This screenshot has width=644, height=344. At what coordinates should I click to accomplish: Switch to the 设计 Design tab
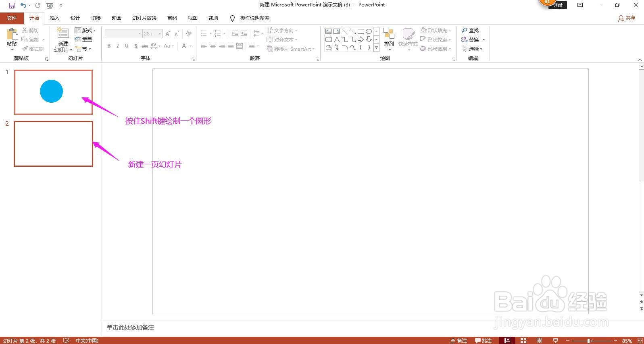tap(75, 18)
